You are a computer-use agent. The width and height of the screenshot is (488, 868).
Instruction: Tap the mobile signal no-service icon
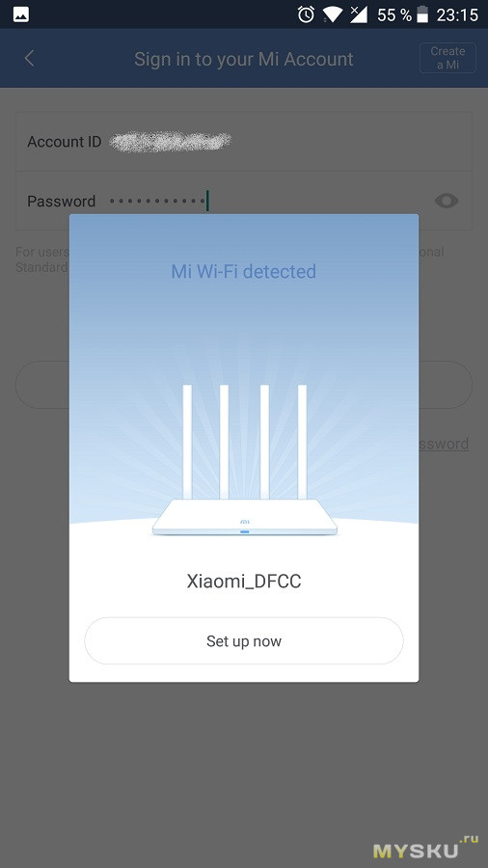(x=359, y=14)
